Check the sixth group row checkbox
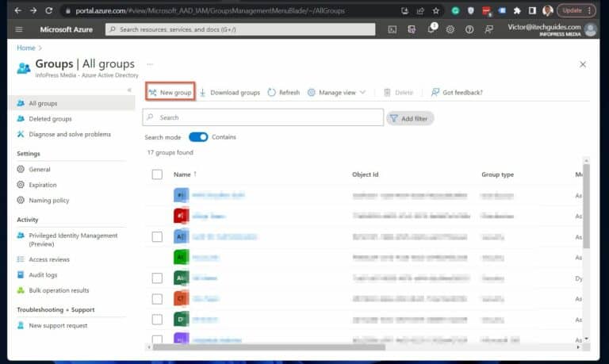 pyautogui.click(x=157, y=299)
